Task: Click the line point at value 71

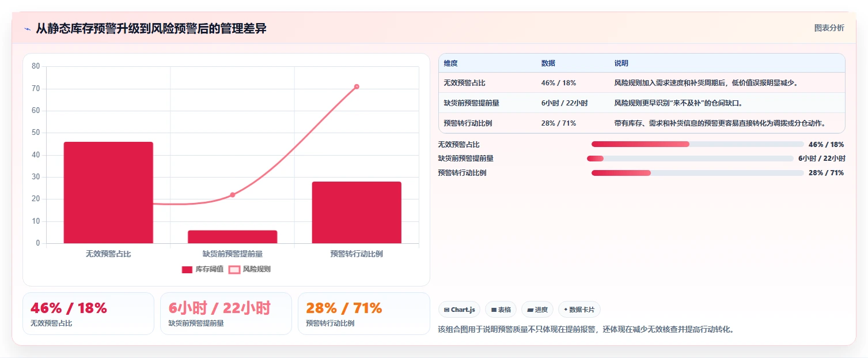Action: [357, 86]
